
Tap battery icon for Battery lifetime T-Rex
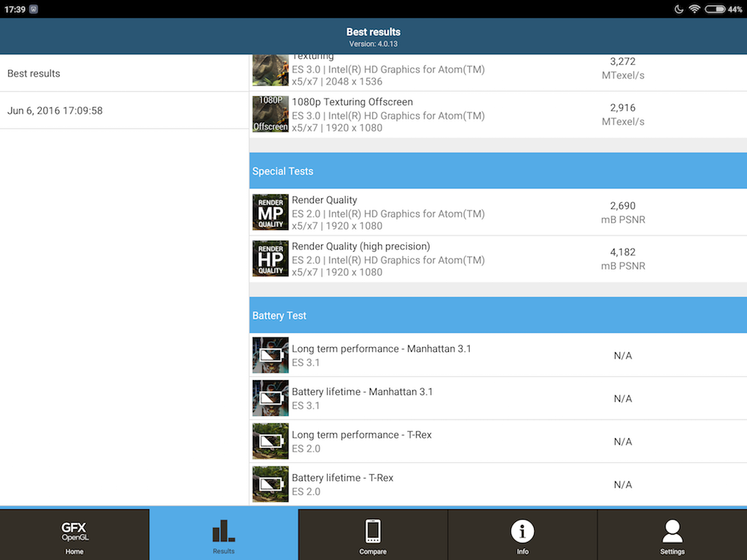[270, 484]
